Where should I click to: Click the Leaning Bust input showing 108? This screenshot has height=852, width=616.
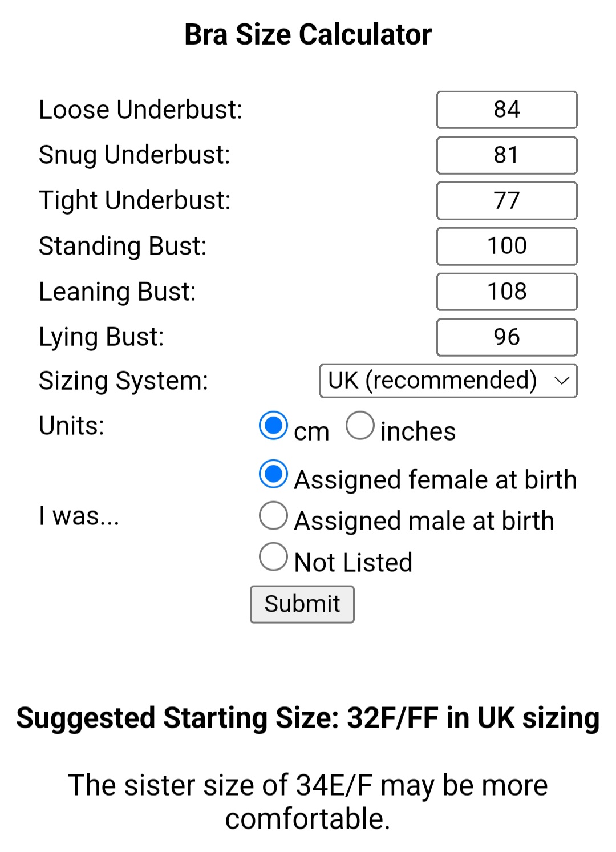(x=506, y=292)
